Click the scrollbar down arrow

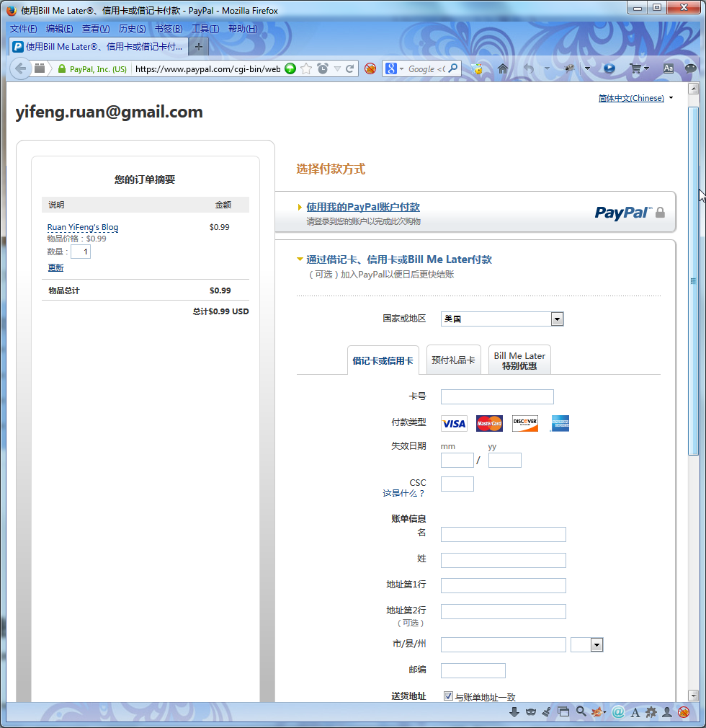point(694,696)
